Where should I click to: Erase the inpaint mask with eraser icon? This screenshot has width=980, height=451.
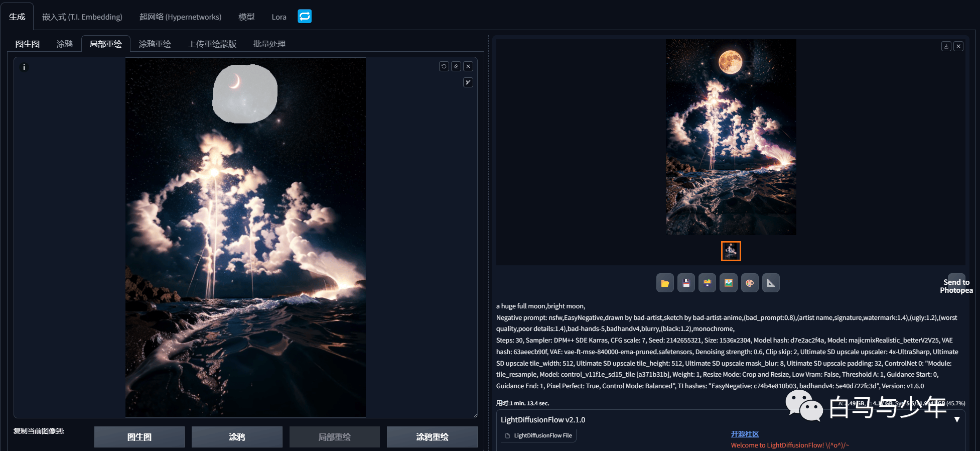(x=456, y=66)
